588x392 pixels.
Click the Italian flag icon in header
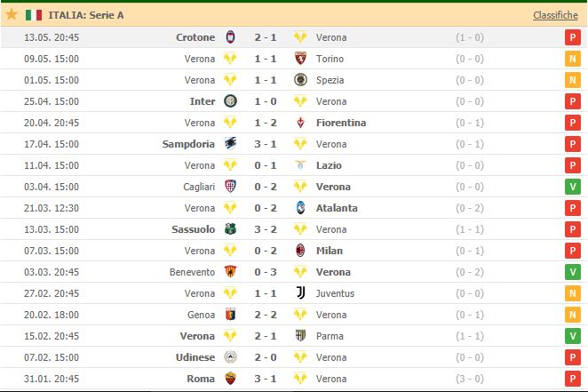tap(34, 15)
